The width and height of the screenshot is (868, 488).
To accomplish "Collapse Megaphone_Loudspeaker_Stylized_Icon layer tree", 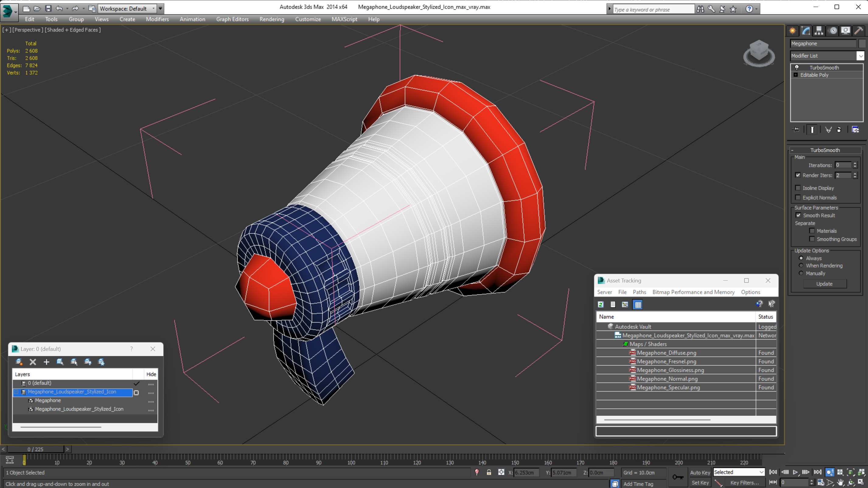I will click(x=16, y=392).
